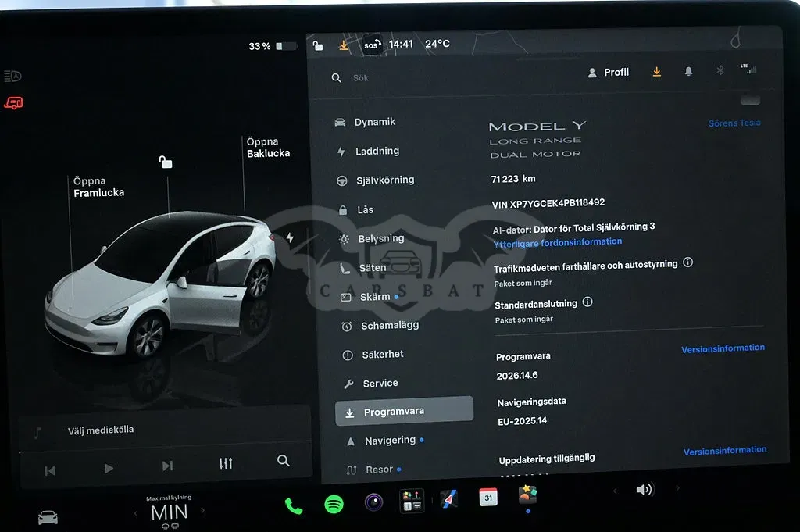Viewport: 800px width, 532px height.
Task: Tap the 24°C outside temperature
Action: pyautogui.click(x=437, y=44)
